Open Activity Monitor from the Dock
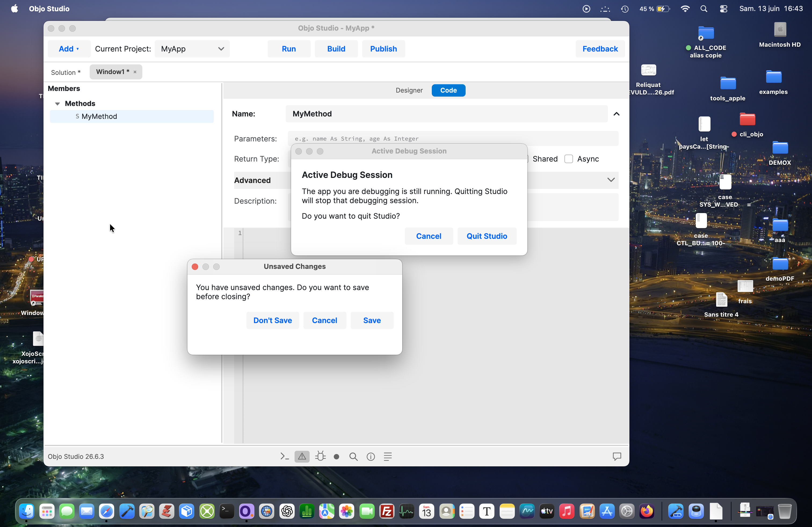The height and width of the screenshot is (527, 812). click(x=407, y=511)
